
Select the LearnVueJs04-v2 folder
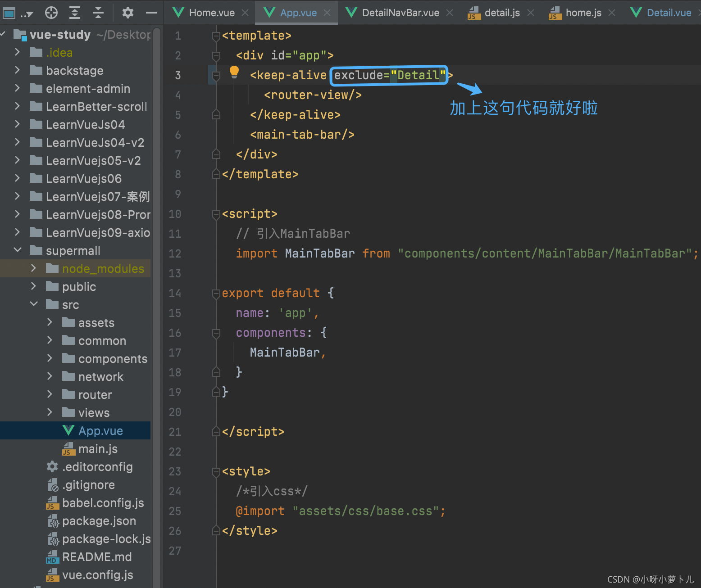[75, 142]
